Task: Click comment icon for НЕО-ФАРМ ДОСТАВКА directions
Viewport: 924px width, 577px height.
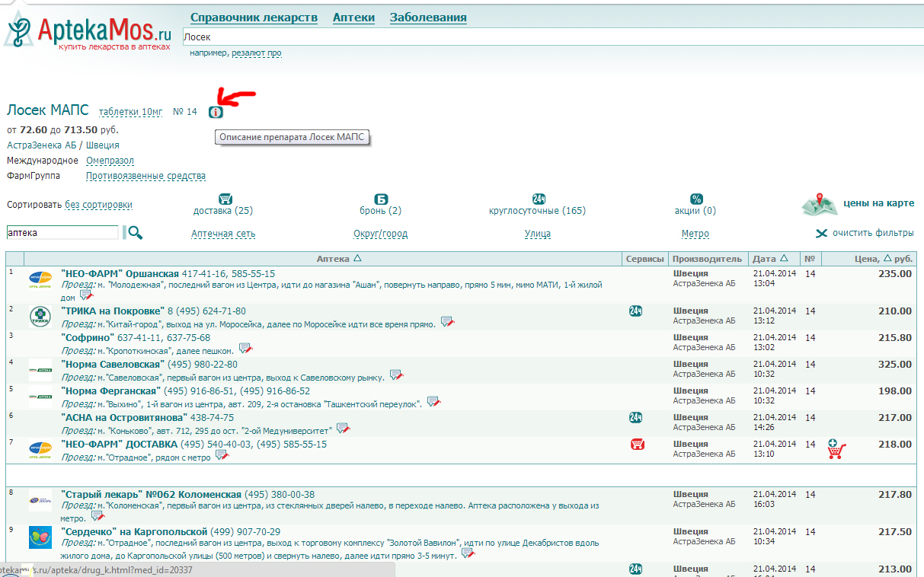Action: click(222, 454)
